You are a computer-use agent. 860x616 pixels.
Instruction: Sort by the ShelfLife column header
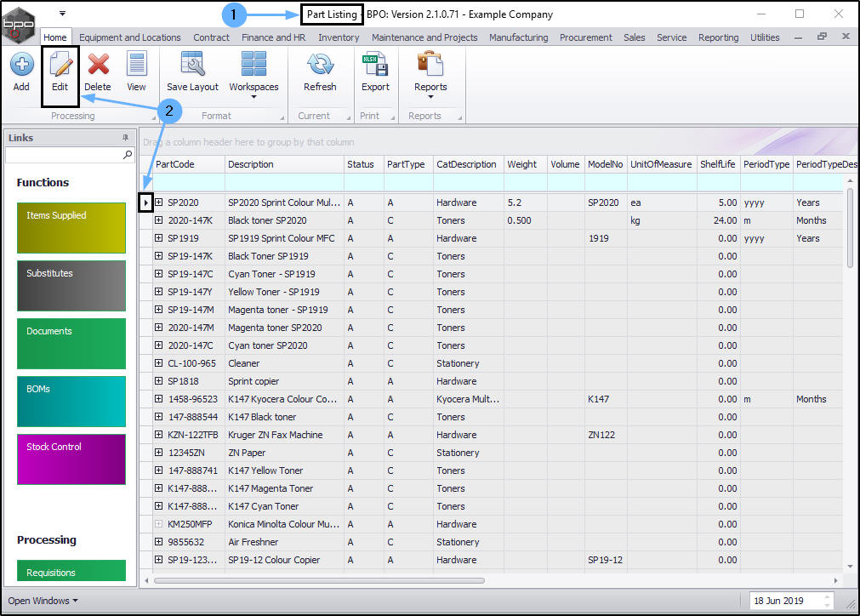tap(718, 164)
